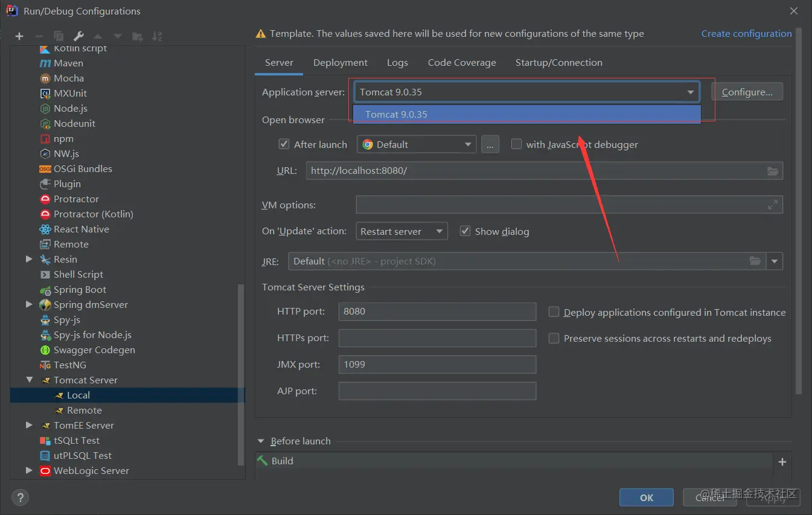
Task: Collapse the Tomcat Server tree node
Action: click(29, 380)
